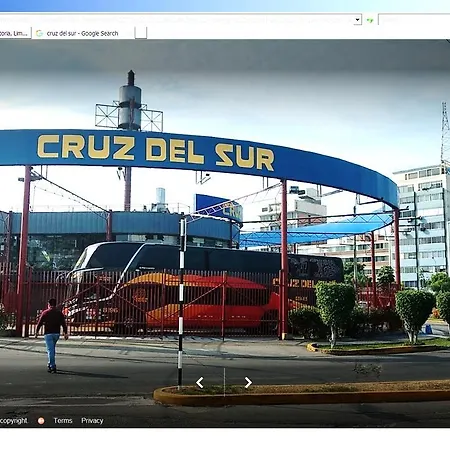Select the partially visible tab ending in 'toria, Lim...'
450x450 pixels.
(x=15, y=33)
